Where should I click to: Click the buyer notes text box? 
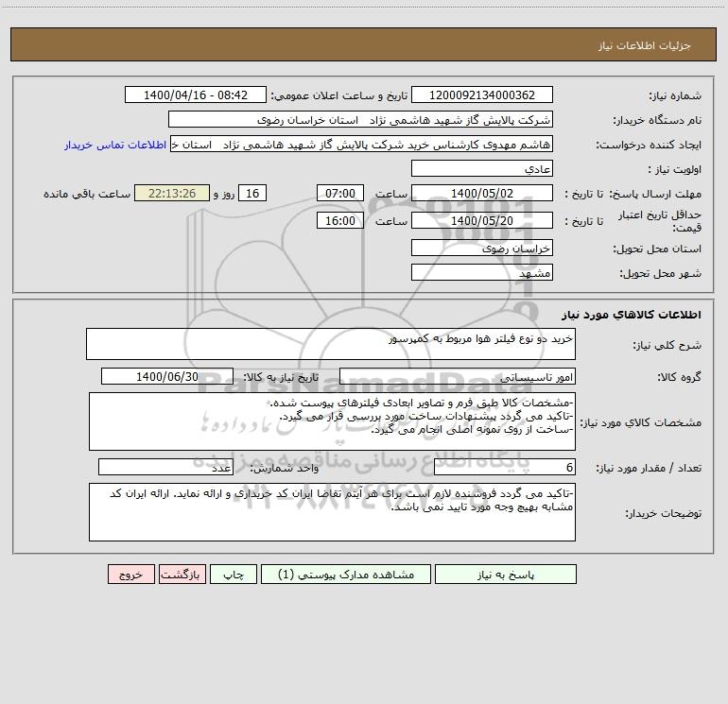pos(332,512)
